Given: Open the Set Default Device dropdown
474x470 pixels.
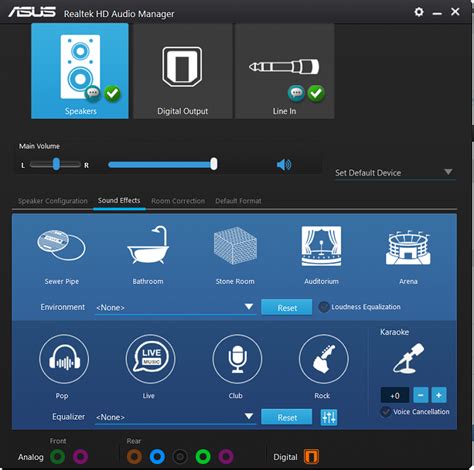Looking at the screenshot, I should click(395, 173).
